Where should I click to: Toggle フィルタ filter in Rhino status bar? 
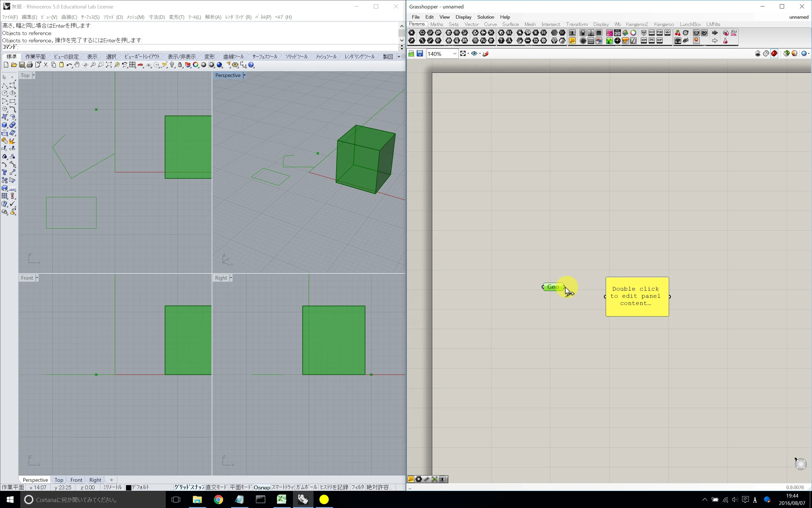(x=358, y=487)
